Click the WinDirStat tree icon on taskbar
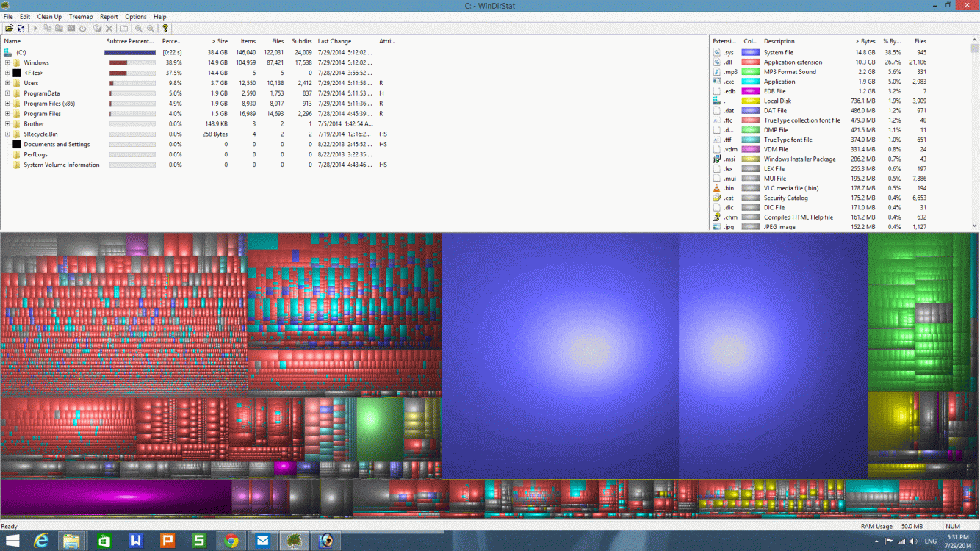The width and height of the screenshot is (980, 551). [295, 541]
